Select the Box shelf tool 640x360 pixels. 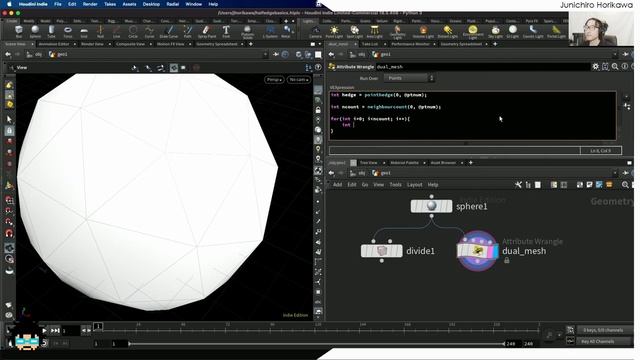coord(19,31)
